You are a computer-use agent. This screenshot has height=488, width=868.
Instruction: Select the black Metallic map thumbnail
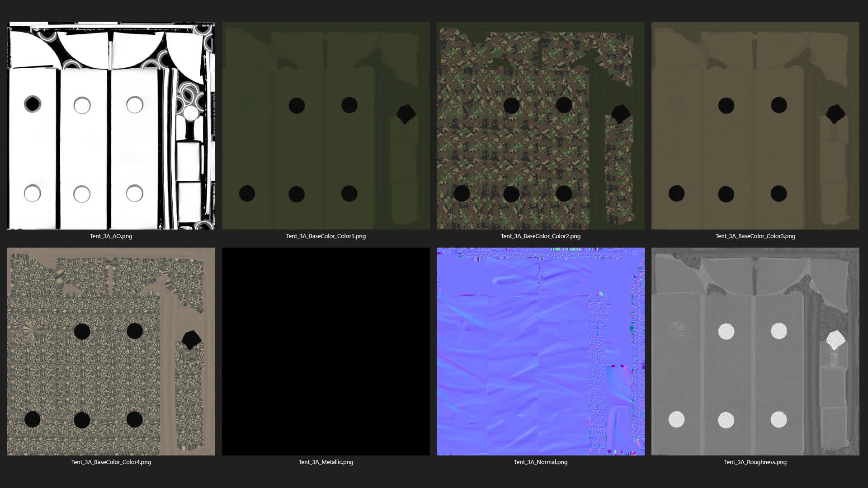coord(325,351)
